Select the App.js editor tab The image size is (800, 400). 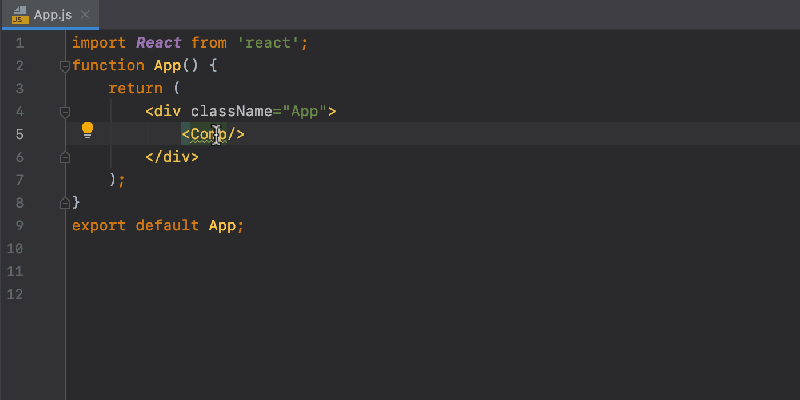pos(50,15)
